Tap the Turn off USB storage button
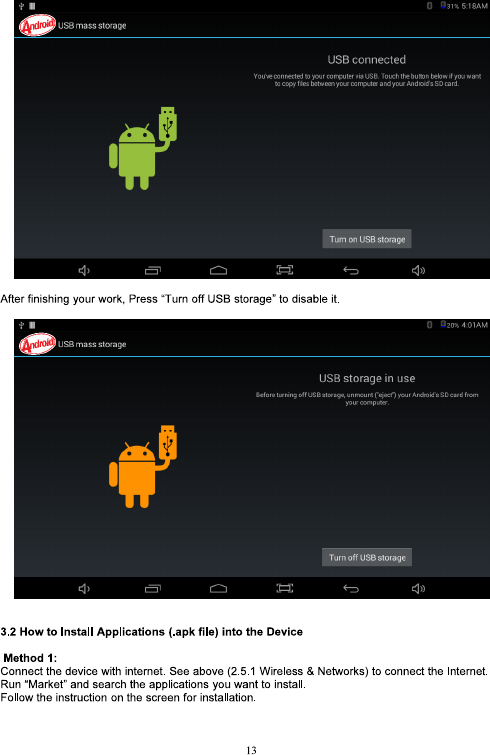This screenshot has width=490, height=755. pos(367,557)
